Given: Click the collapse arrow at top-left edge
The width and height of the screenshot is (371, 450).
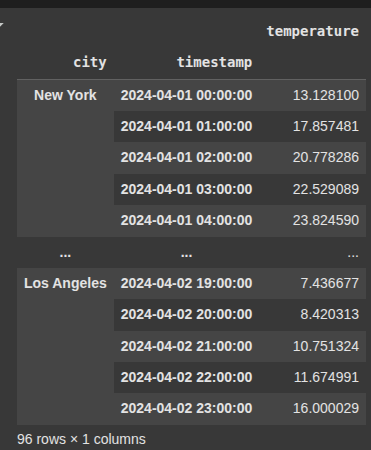Looking at the screenshot, I should pos(1,25).
